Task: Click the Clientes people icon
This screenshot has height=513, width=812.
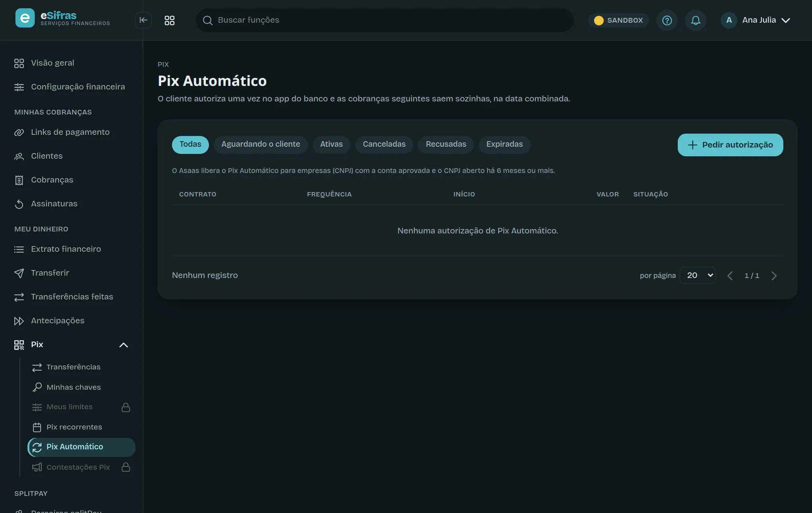Action: pyautogui.click(x=19, y=156)
